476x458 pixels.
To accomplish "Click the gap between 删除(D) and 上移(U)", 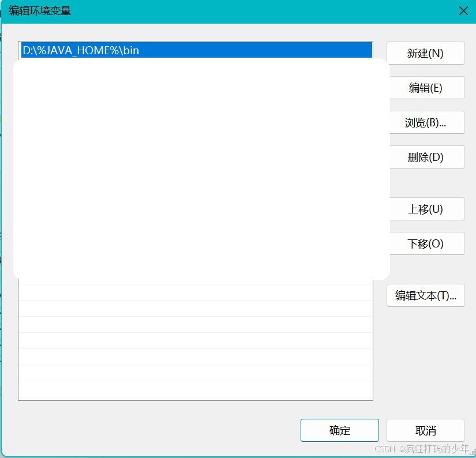I will (426, 183).
